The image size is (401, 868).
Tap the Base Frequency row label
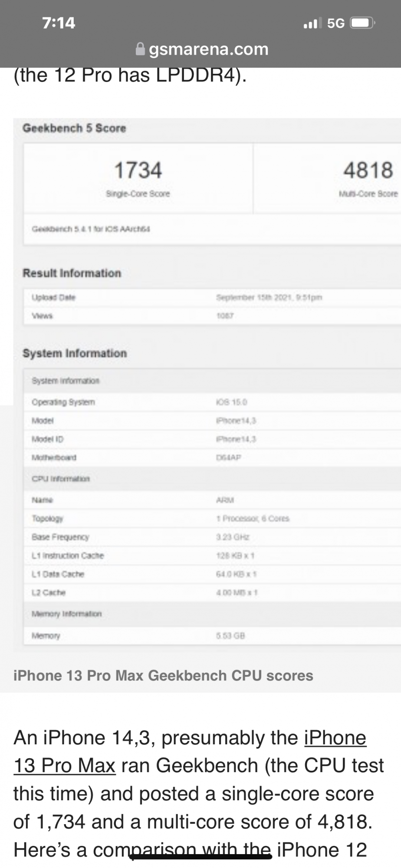[60, 537]
